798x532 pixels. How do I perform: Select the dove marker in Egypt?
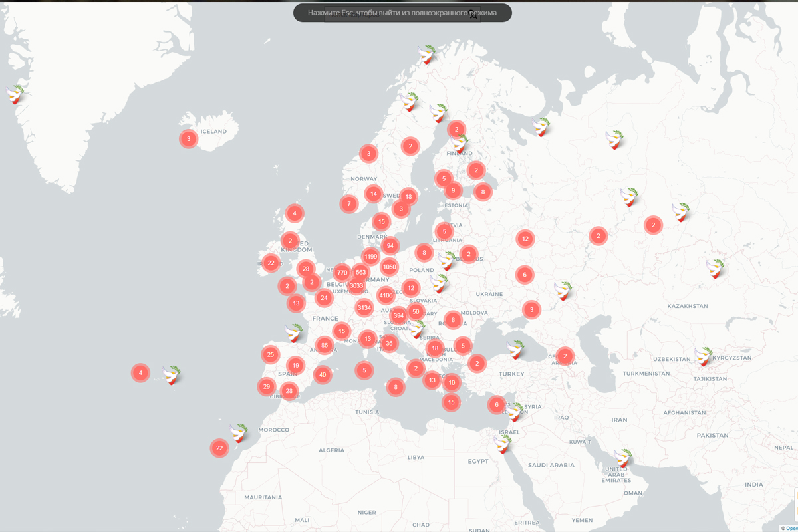(x=503, y=444)
